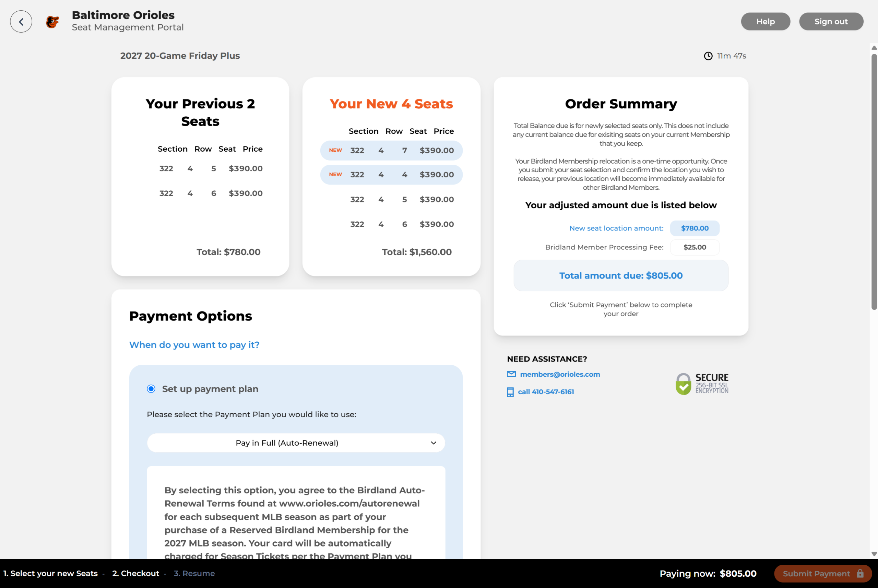Click the email envelope icon
Viewport: 878px width, 588px height.
tap(511, 374)
